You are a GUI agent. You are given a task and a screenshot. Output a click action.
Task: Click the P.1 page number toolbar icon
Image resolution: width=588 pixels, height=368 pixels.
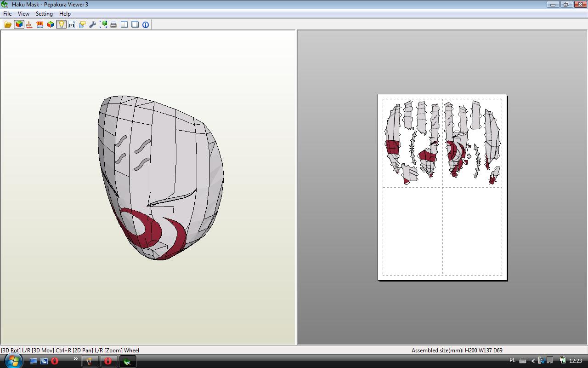point(72,24)
